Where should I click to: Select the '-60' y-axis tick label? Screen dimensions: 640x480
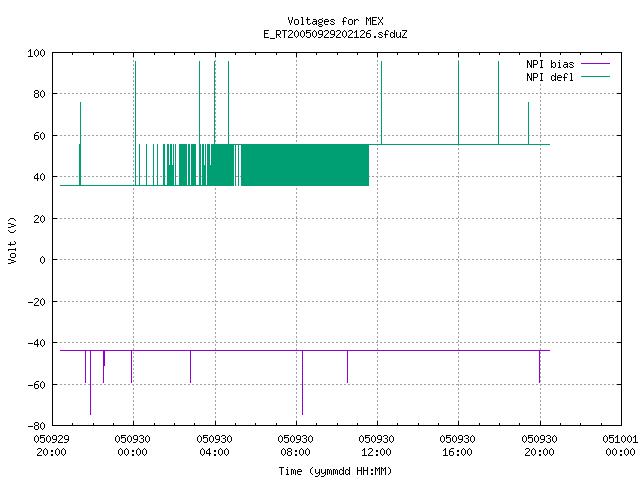[x=36, y=385]
